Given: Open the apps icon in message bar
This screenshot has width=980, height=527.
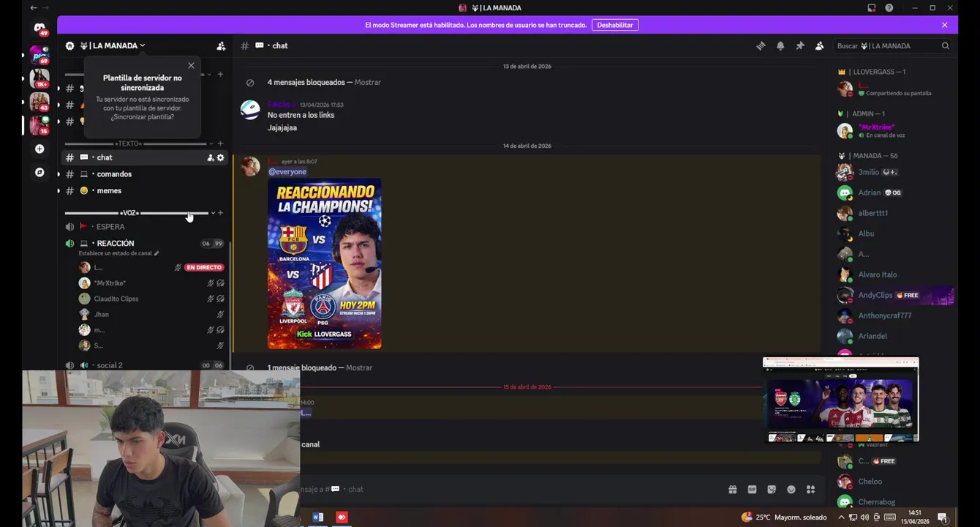Looking at the screenshot, I should click(x=810, y=489).
